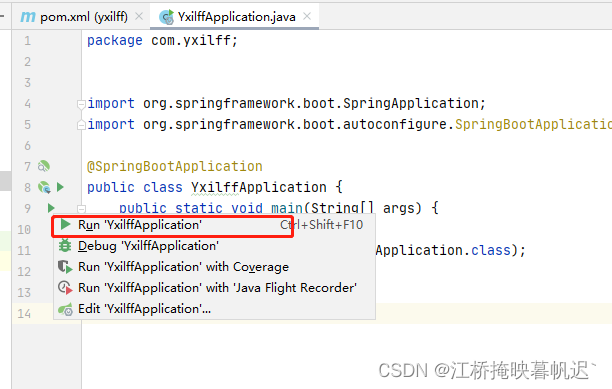Viewport: 612px width, 389px height.
Task: Click '@SpringBootApplication' annotation
Action: [174, 167]
